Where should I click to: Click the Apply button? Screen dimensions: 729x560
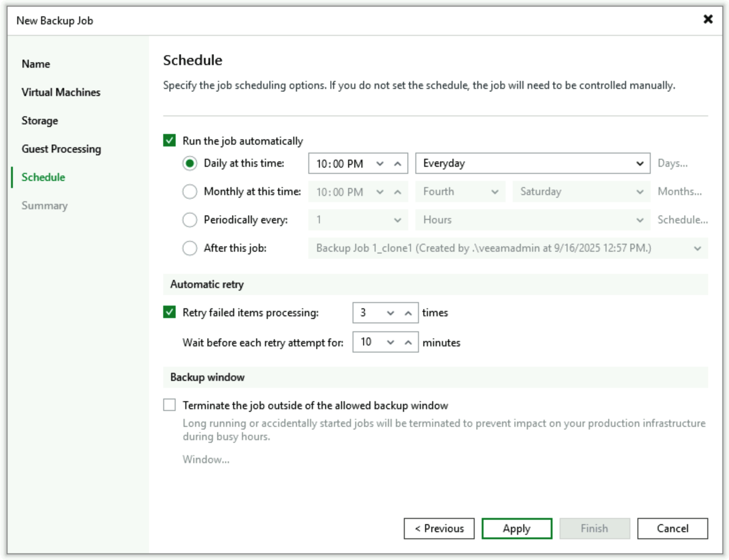tap(516, 529)
